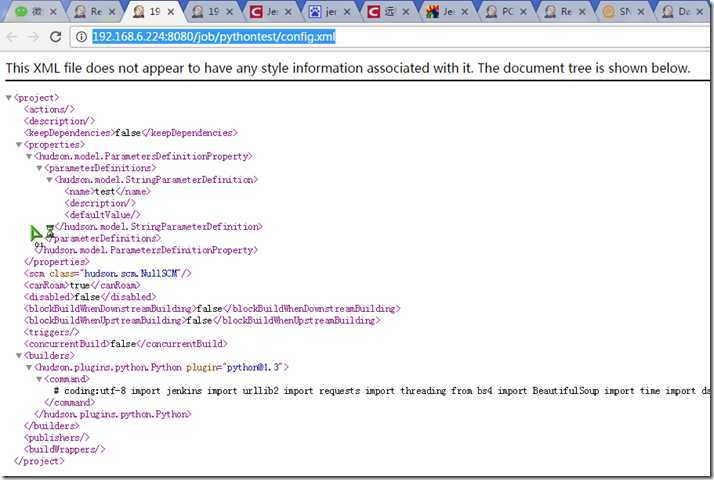The height and width of the screenshot is (480, 714).
Task: Click the python script command text
Action: coord(382,391)
